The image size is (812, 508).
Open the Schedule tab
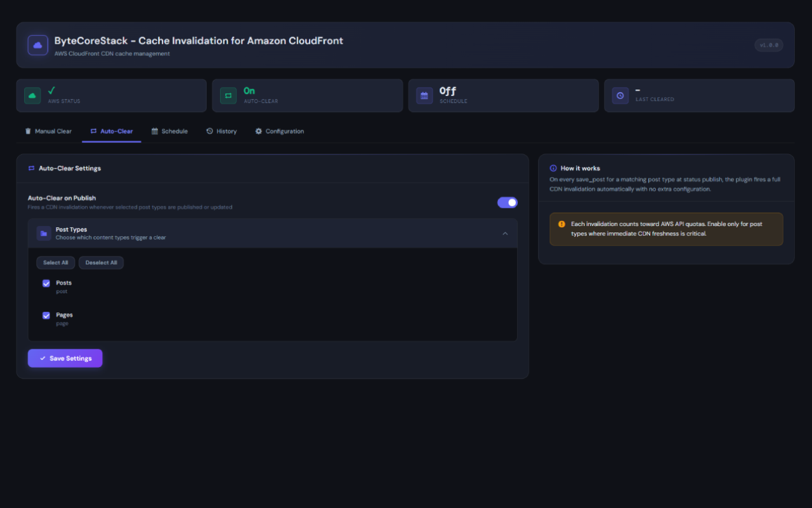tap(169, 131)
